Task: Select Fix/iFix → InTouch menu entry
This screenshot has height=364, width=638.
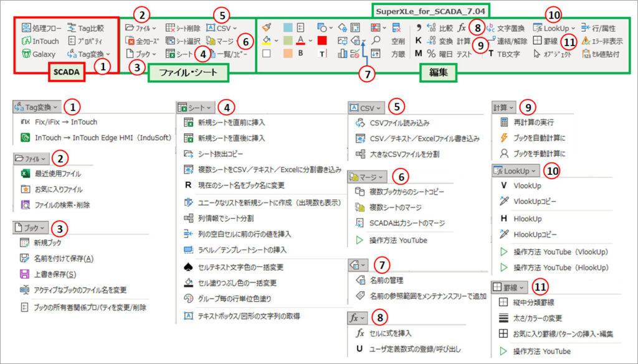Action: (x=59, y=122)
